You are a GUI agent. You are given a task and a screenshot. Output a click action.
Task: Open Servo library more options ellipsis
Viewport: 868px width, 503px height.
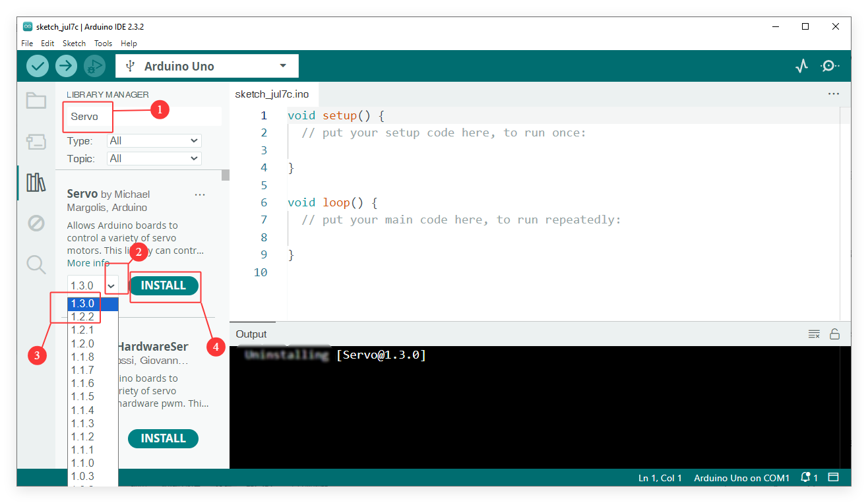pos(200,194)
